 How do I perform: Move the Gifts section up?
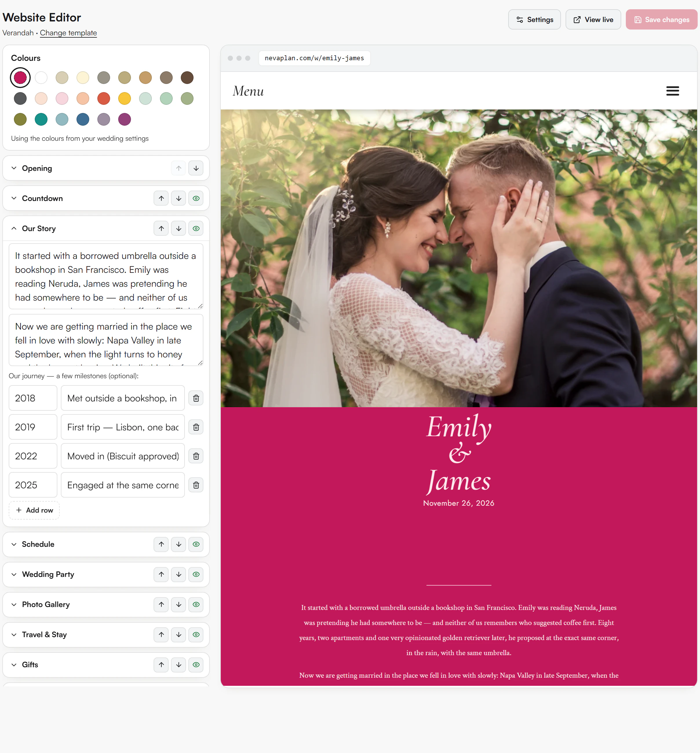[161, 664]
